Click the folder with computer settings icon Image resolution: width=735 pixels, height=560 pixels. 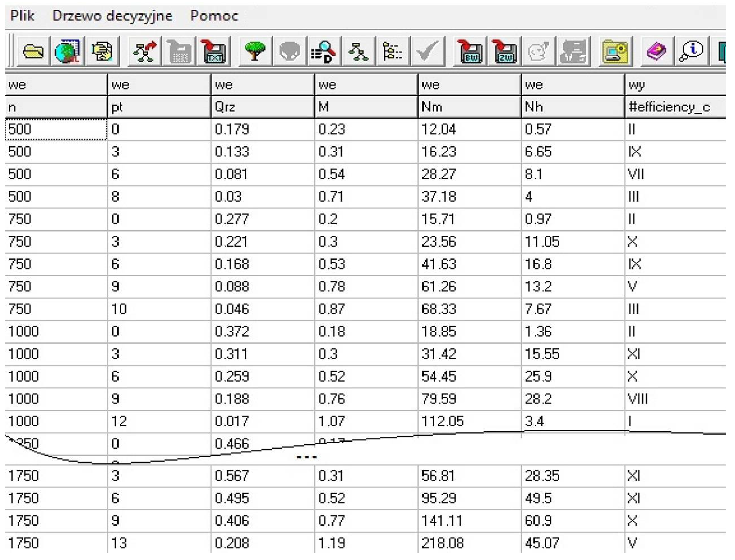(615, 51)
